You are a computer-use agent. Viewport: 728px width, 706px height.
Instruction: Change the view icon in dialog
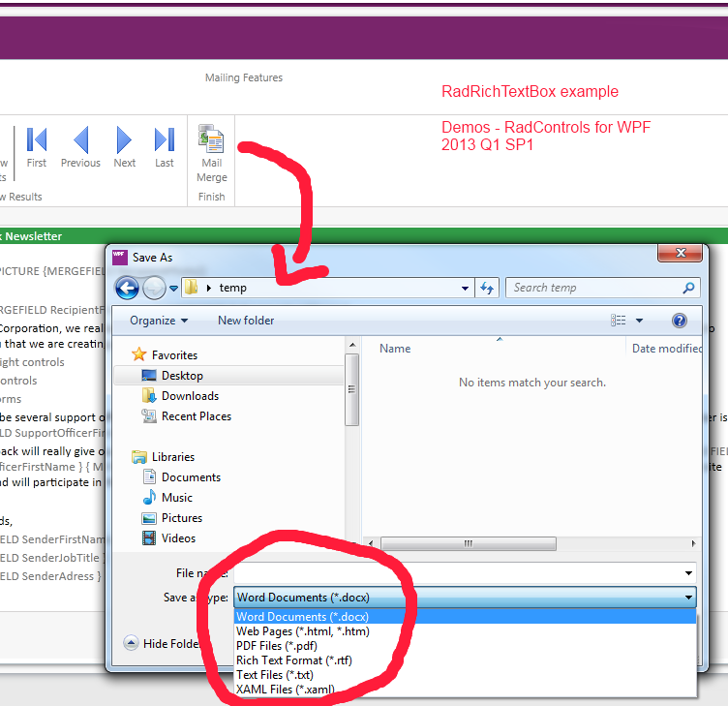[x=618, y=321]
